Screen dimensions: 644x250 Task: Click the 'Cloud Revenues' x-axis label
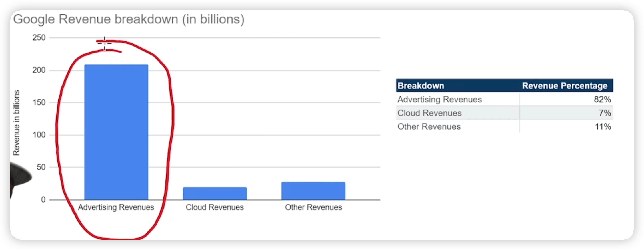pos(215,207)
